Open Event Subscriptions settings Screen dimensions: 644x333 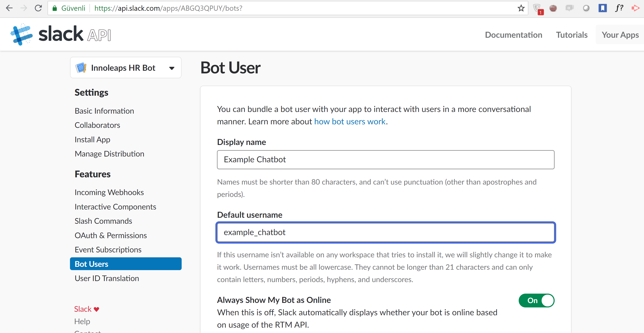(108, 249)
